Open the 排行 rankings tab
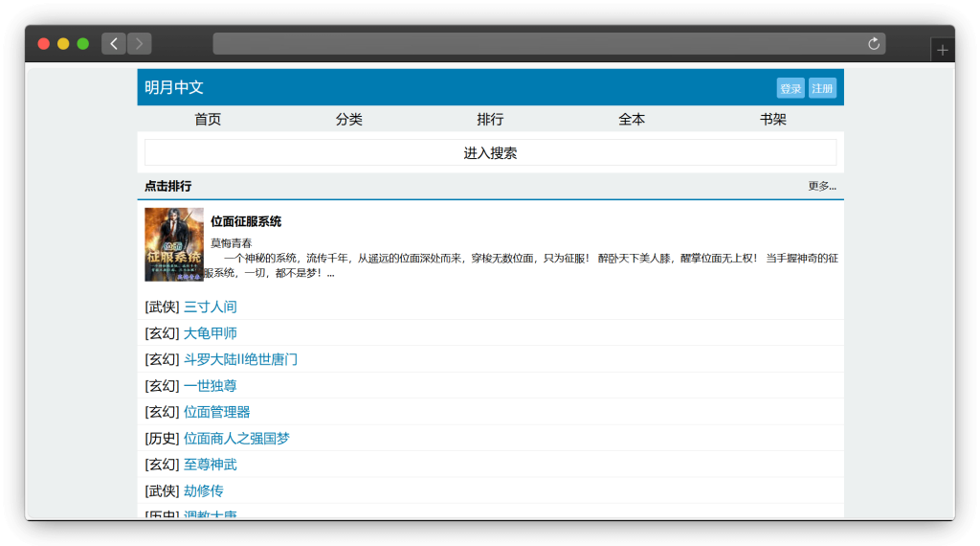Screen dimensions: 980x546 pos(490,119)
